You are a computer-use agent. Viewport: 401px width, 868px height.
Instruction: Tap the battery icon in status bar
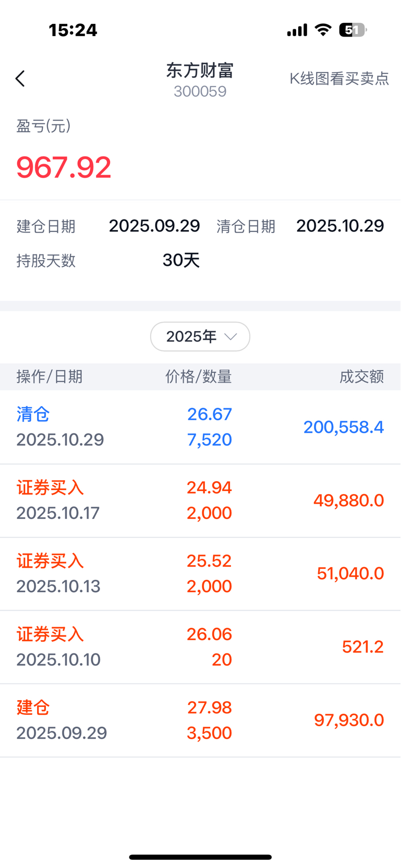pos(353,30)
